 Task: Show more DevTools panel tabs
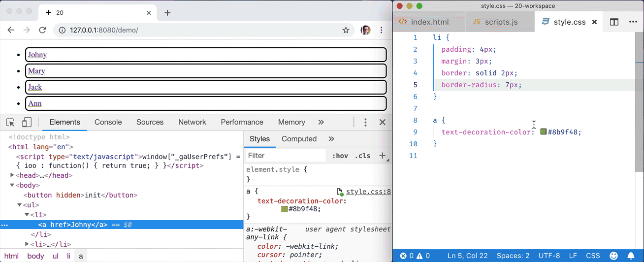321,122
